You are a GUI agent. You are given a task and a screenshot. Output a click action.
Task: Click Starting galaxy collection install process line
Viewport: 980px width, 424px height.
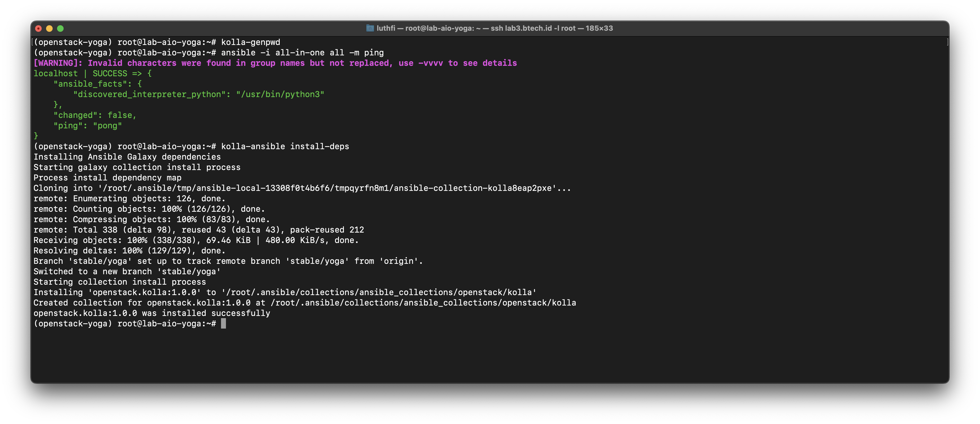[137, 168]
